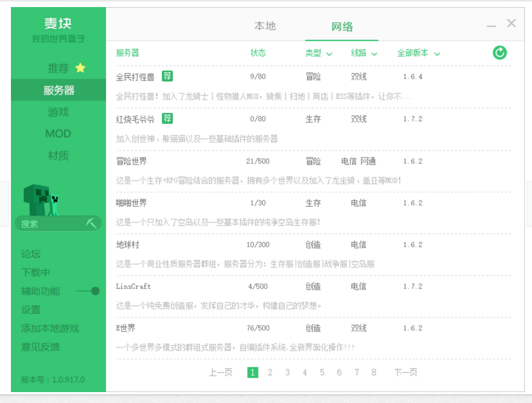The height and width of the screenshot is (403, 532).
Task: Open the MOD sidebar section
Action: click(58, 133)
